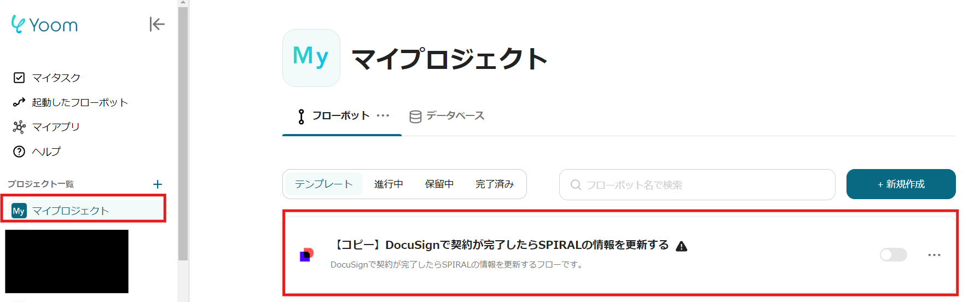
Task: Click the DocuSign app icon on flowbot
Action: pos(306,254)
